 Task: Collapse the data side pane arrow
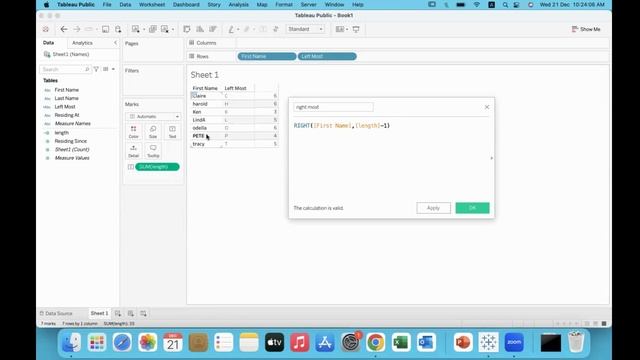[115, 43]
